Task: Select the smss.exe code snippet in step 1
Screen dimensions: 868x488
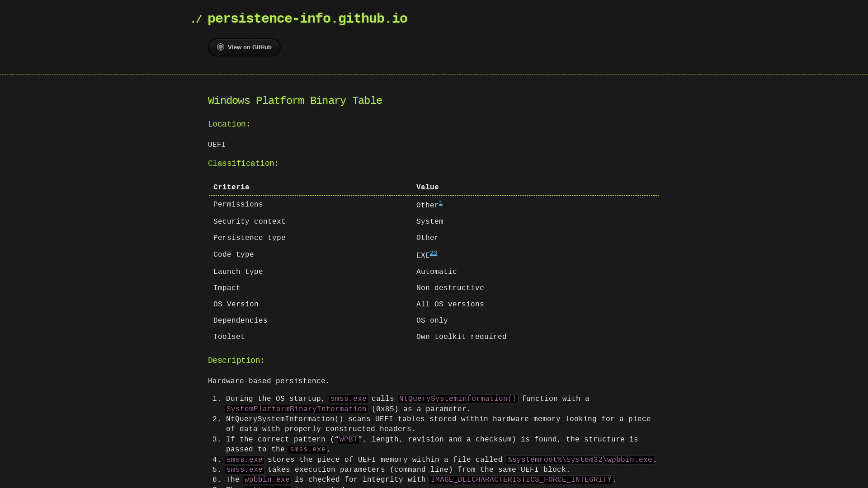Action: tap(348, 399)
